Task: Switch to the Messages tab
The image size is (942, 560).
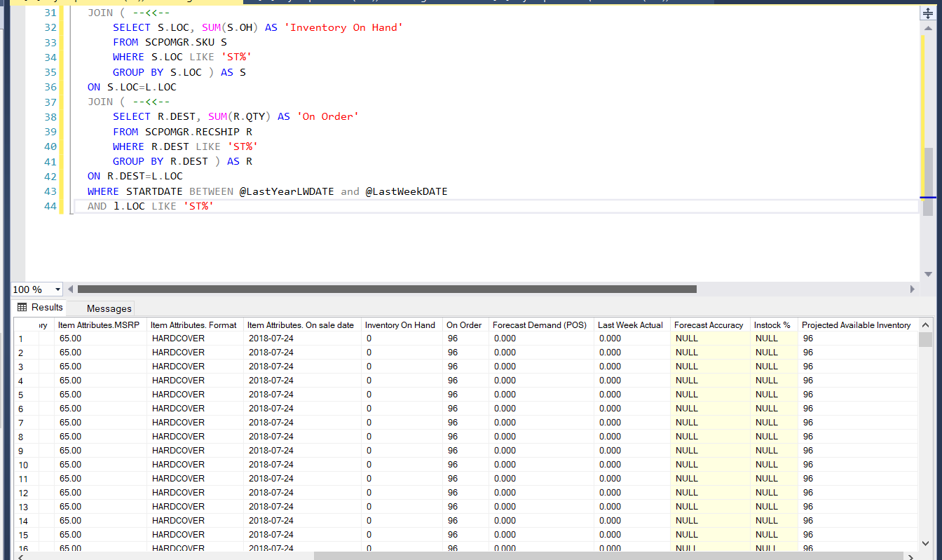Action: tap(109, 308)
